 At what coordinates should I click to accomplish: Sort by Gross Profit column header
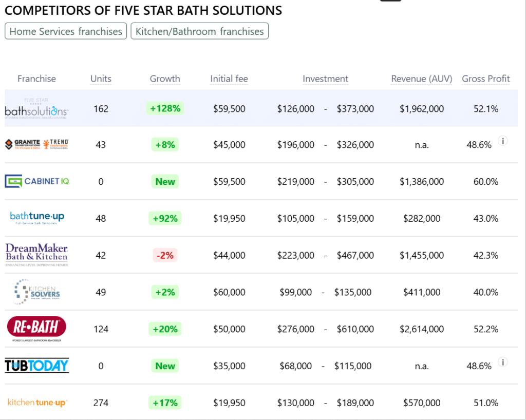[x=486, y=79]
